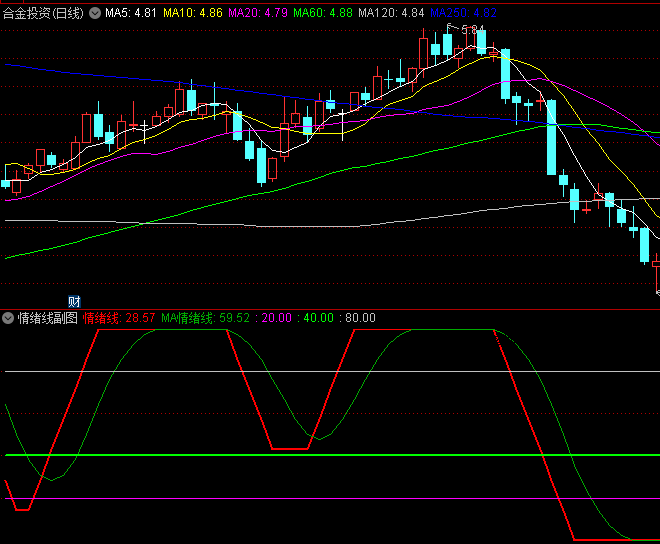
Task: Click the 5.84 high price marker
Action: click(x=472, y=30)
